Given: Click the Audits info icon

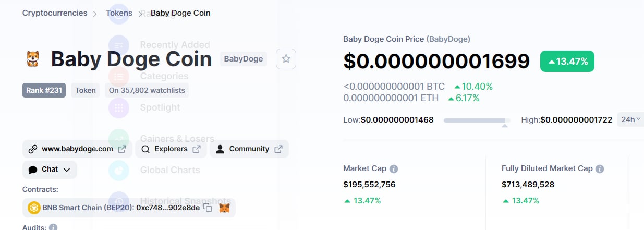Looking at the screenshot, I should pyautogui.click(x=53, y=227).
